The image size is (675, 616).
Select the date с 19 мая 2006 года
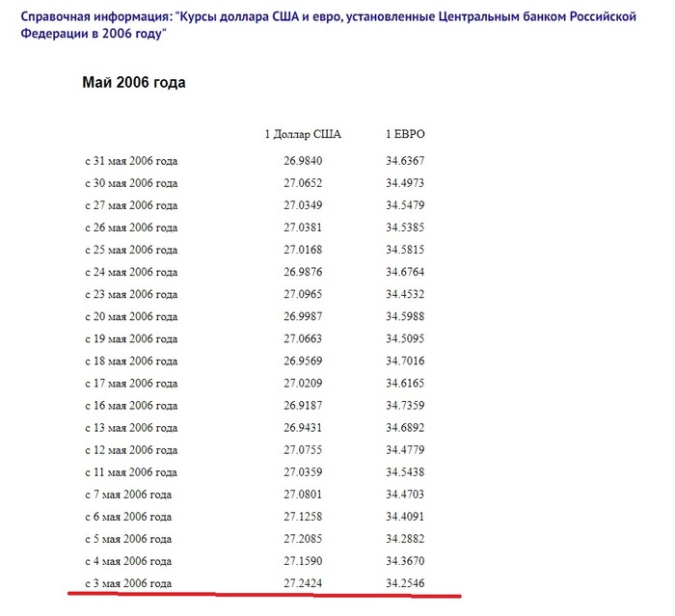(x=131, y=339)
